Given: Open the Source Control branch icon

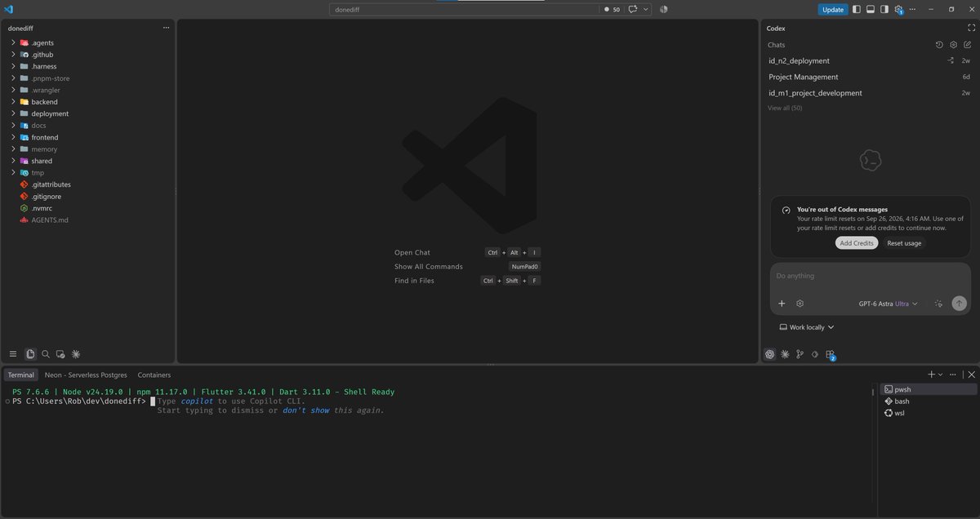Looking at the screenshot, I should tap(800, 354).
